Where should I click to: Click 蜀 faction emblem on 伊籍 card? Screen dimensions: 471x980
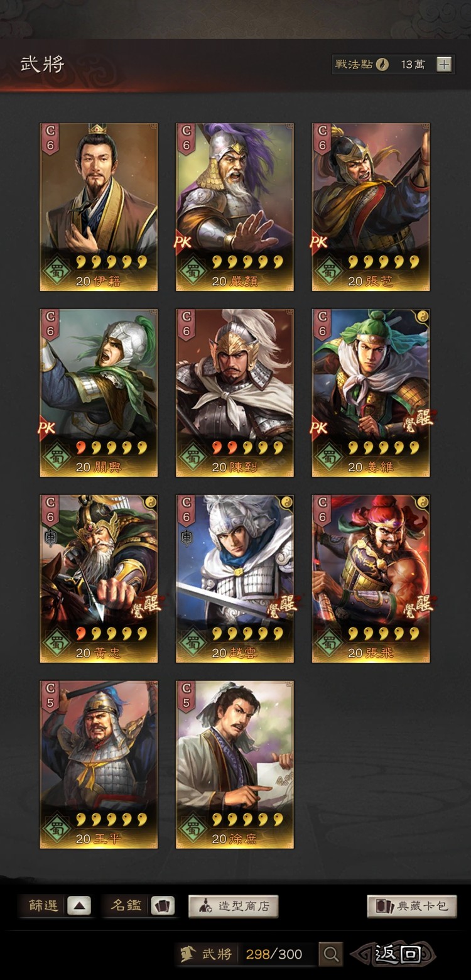(x=56, y=273)
